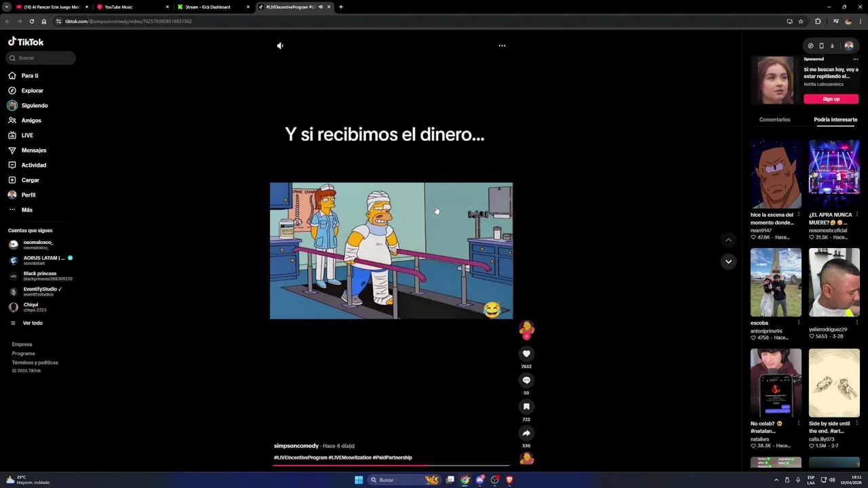Open the Windows Start menu
The width and height of the screenshot is (868, 488).
point(359,480)
